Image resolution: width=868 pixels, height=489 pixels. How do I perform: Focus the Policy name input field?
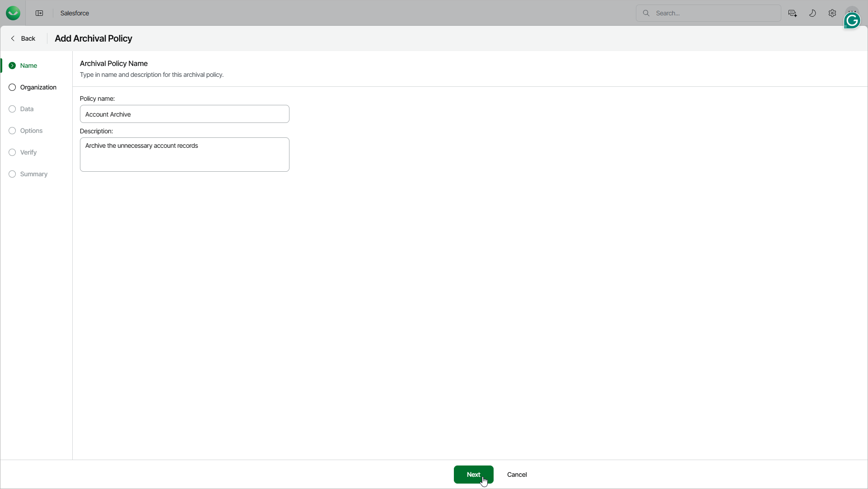pos(184,114)
